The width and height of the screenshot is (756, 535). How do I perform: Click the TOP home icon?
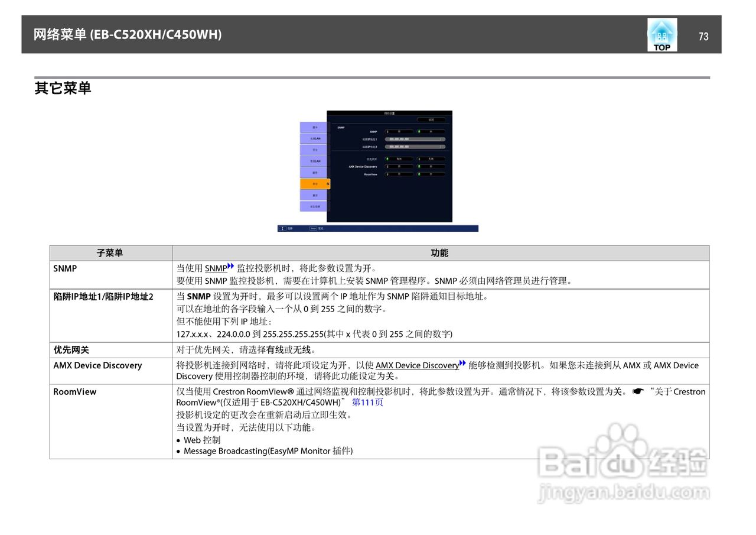662,34
